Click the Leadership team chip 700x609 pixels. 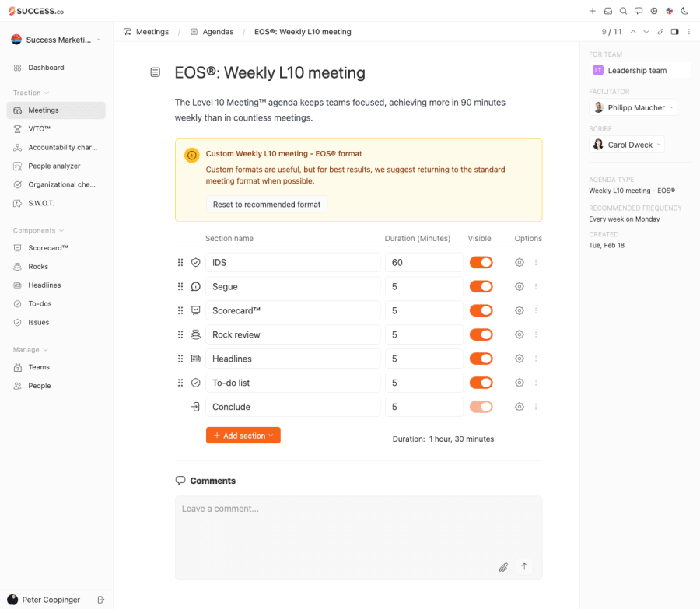[640, 71]
